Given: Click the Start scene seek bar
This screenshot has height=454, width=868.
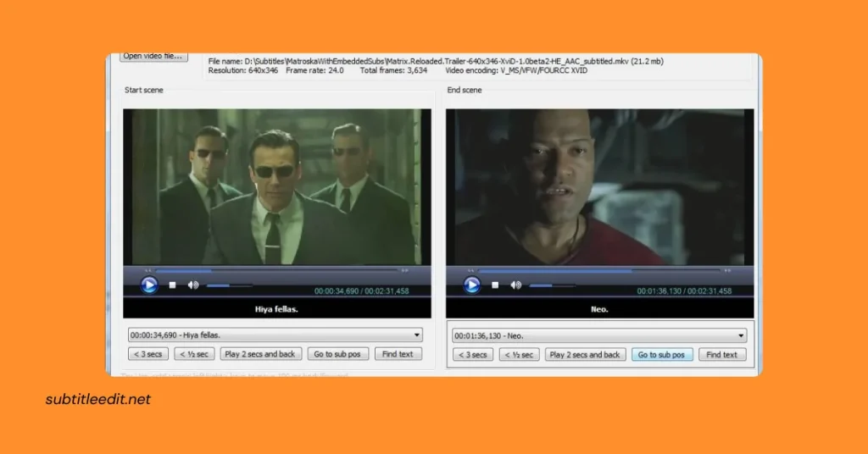Looking at the screenshot, I should tap(276, 270).
